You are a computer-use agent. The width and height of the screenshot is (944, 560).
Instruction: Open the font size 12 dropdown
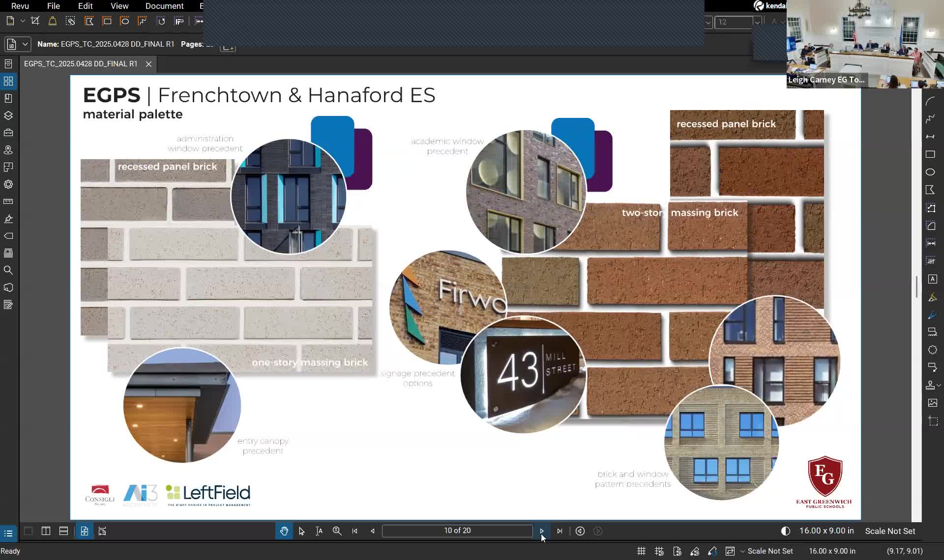(758, 22)
